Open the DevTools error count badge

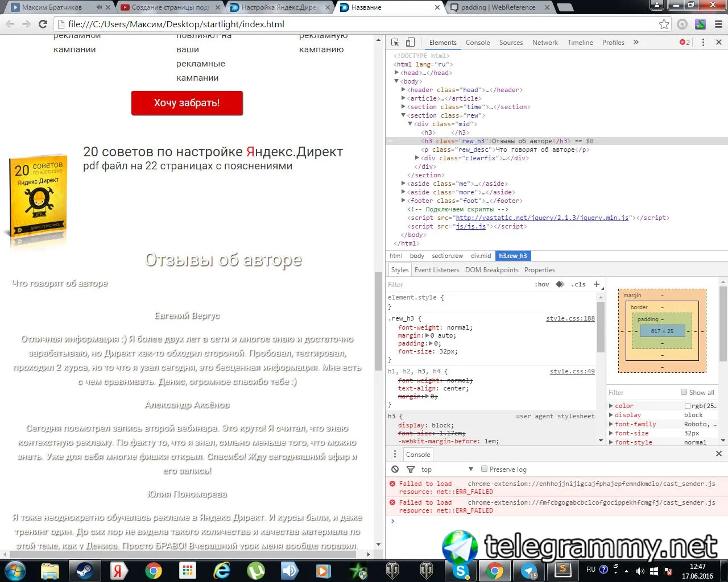[x=685, y=43]
